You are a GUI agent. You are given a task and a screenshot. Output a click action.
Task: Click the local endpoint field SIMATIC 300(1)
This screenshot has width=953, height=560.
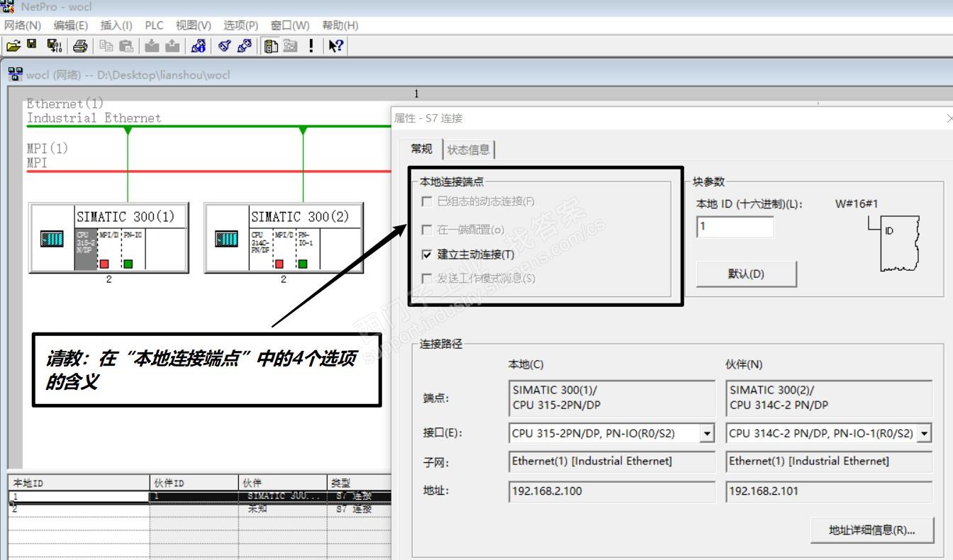[612, 398]
